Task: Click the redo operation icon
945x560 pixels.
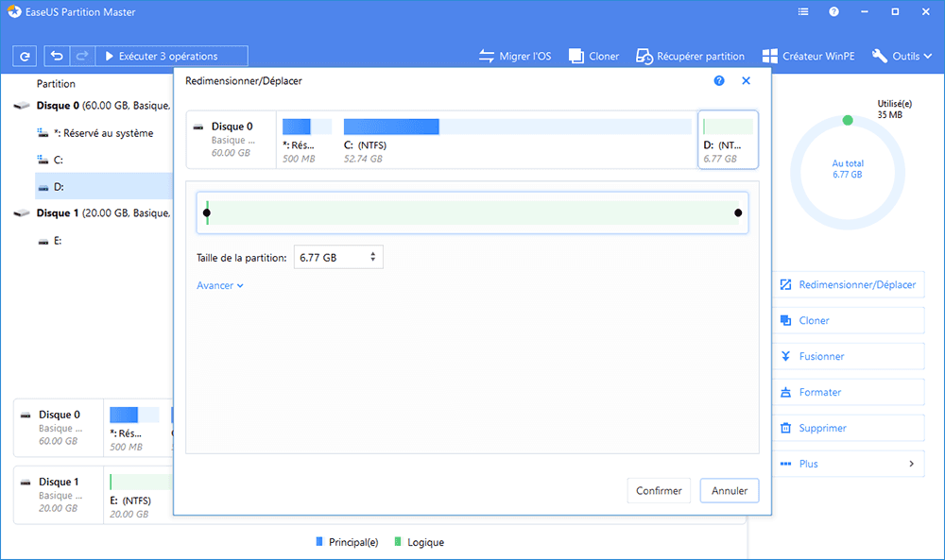Action: pyautogui.click(x=83, y=56)
